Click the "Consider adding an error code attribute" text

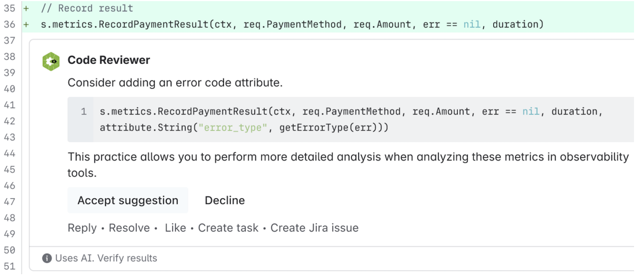(175, 83)
